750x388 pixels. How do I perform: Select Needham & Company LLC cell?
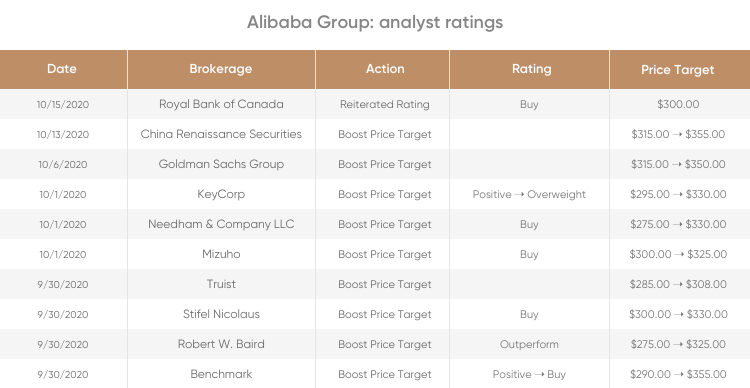221,224
